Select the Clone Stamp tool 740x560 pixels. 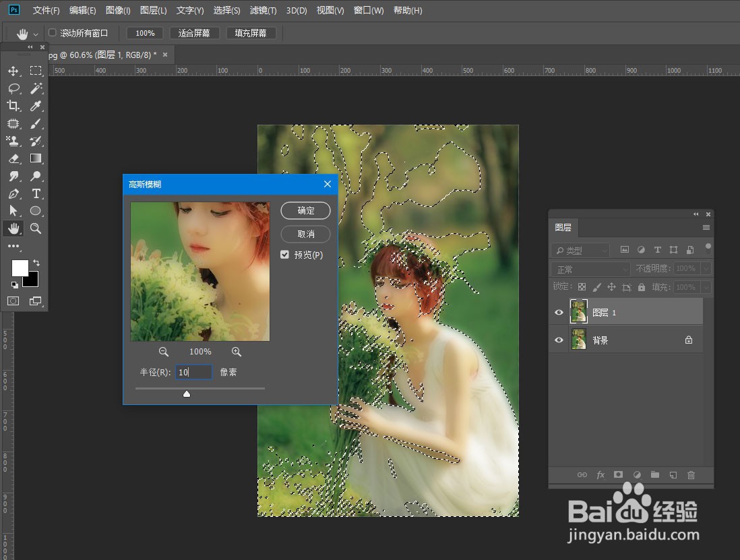[13, 141]
